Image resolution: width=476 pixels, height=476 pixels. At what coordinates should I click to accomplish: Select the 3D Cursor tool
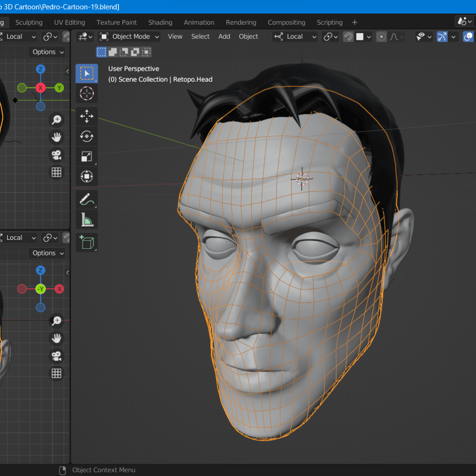pos(86,93)
